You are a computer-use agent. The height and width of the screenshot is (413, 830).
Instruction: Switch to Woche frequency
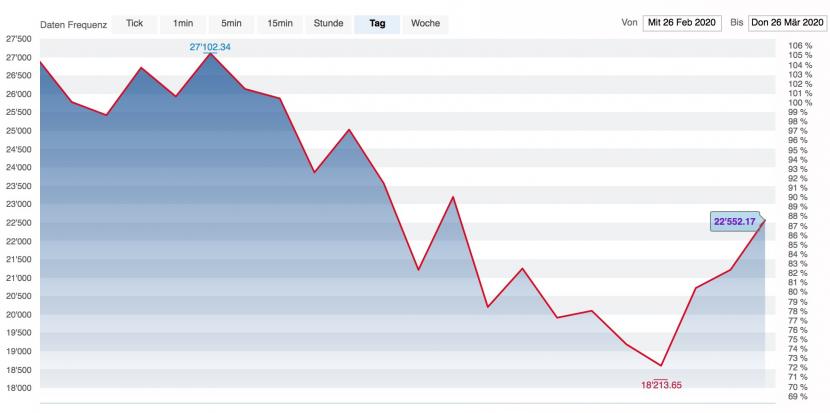[x=426, y=24]
